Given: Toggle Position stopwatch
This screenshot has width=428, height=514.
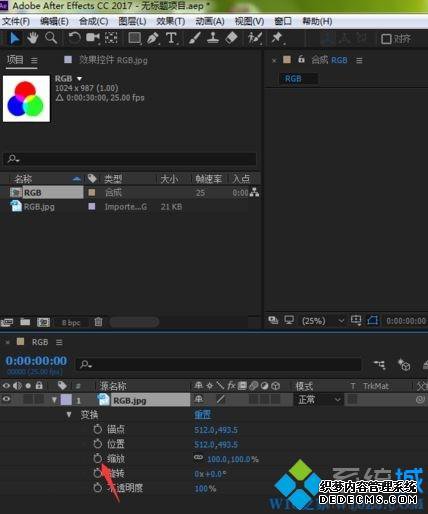Looking at the screenshot, I should (x=97, y=444).
